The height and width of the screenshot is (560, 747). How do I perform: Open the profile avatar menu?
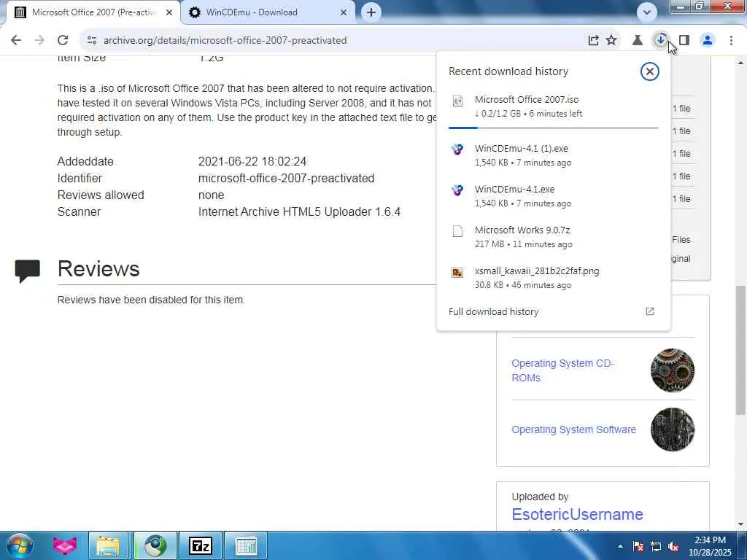pos(708,41)
